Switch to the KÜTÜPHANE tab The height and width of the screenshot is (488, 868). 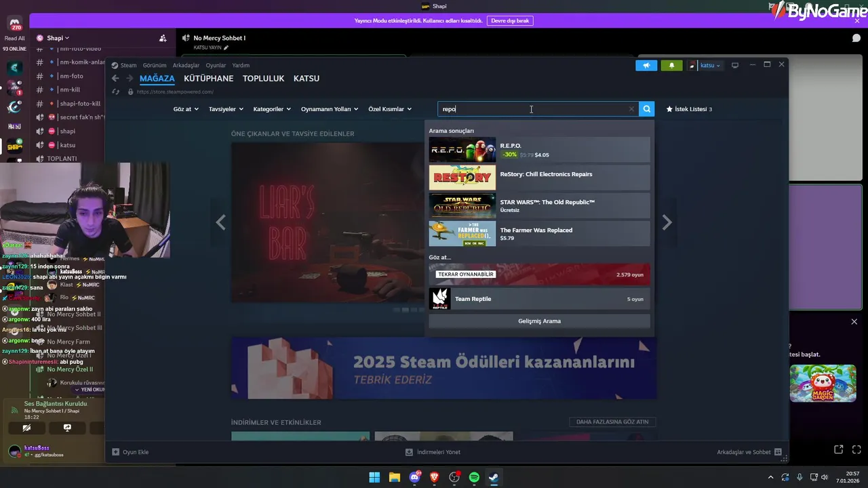coord(209,79)
